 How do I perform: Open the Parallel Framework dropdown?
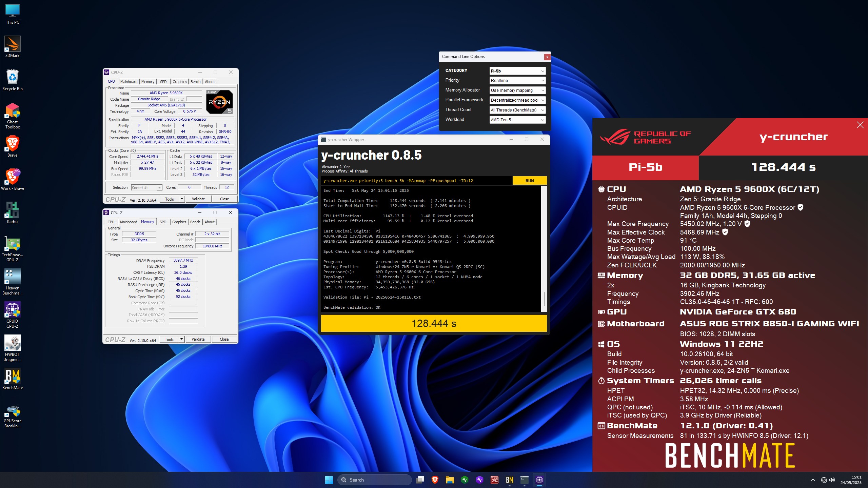click(518, 100)
